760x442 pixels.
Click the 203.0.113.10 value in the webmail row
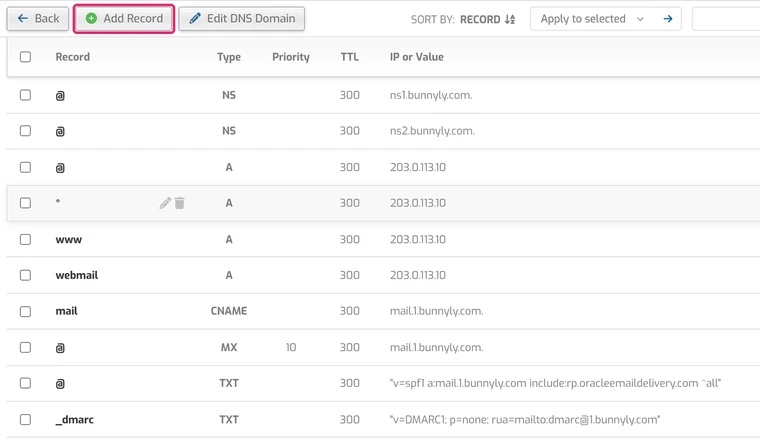click(418, 275)
